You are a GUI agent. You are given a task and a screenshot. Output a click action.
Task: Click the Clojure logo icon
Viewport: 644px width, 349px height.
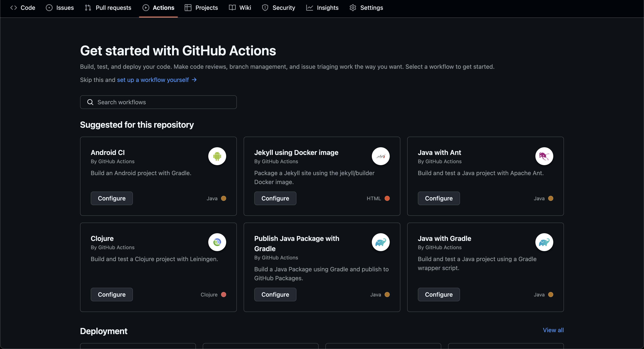pyautogui.click(x=217, y=242)
